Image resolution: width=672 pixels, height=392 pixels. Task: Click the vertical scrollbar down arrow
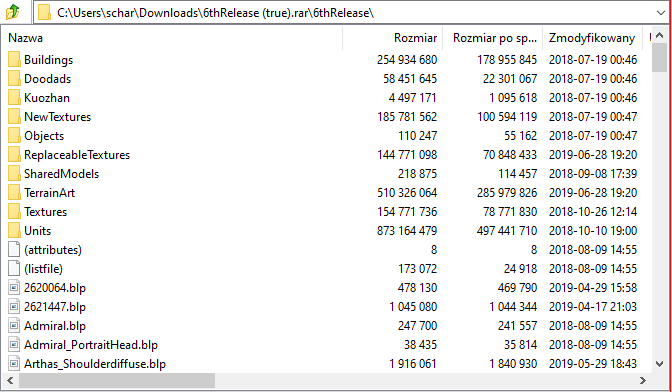coord(660,364)
